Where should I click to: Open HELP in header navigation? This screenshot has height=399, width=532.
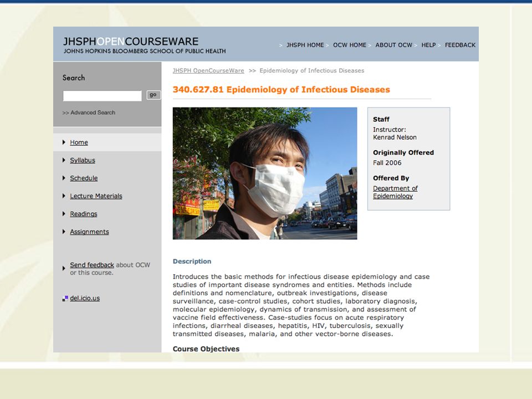click(x=428, y=45)
